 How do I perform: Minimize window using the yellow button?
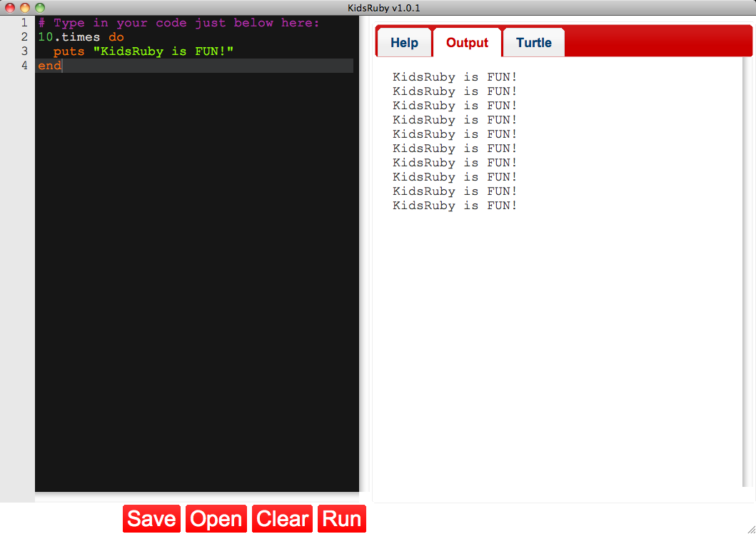point(24,8)
